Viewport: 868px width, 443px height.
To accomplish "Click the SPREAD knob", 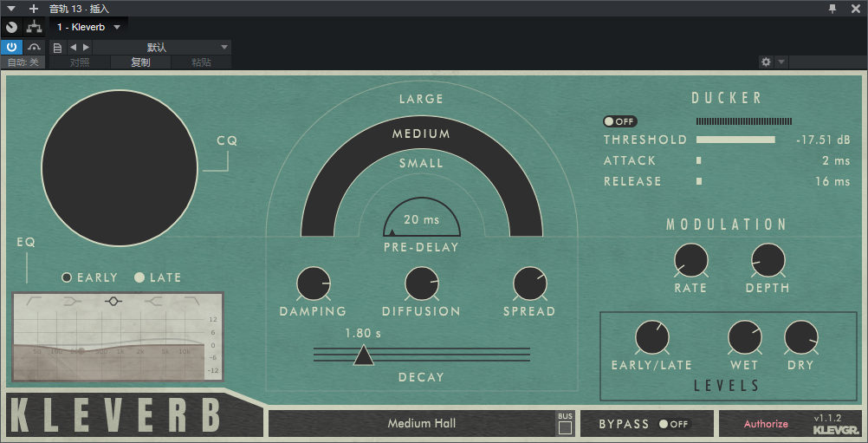I will (x=530, y=283).
